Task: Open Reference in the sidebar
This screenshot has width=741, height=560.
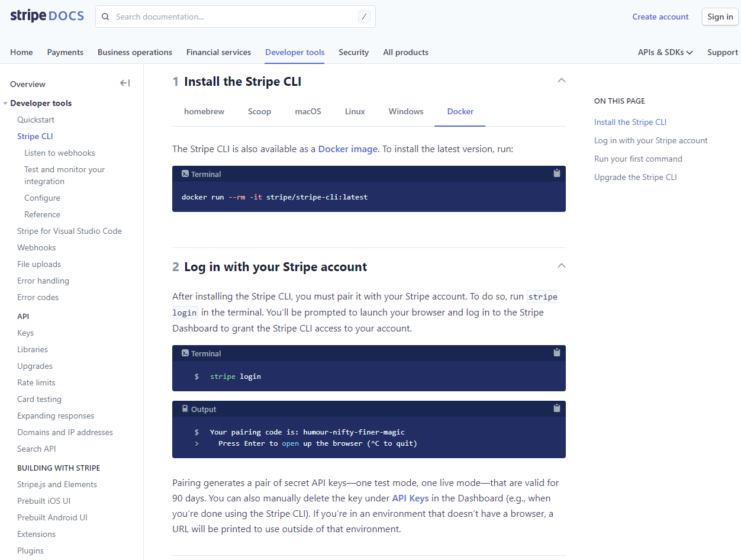Action: click(42, 214)
